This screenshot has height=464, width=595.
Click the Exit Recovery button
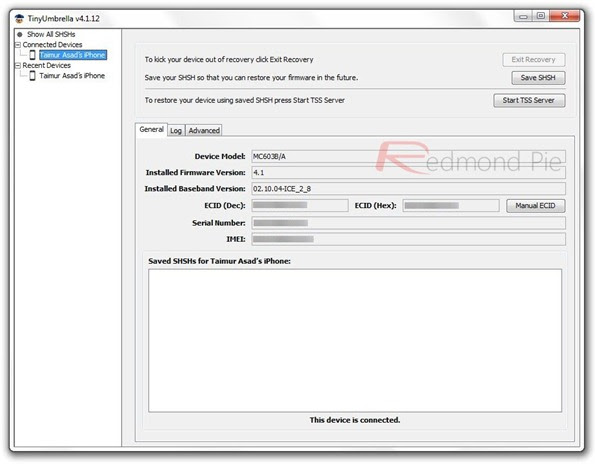pyautogui.click(x=534, y=60)
